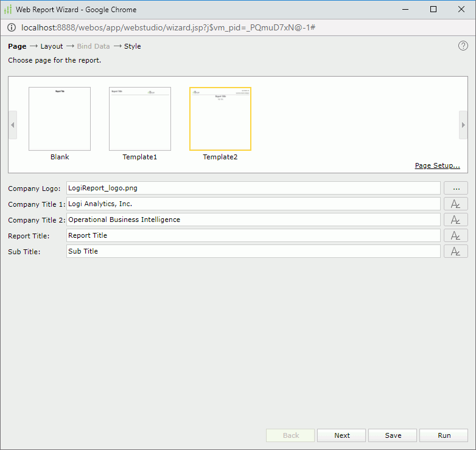
Task: Jump to the Style wizard step
Action: (x=132, y=46)
